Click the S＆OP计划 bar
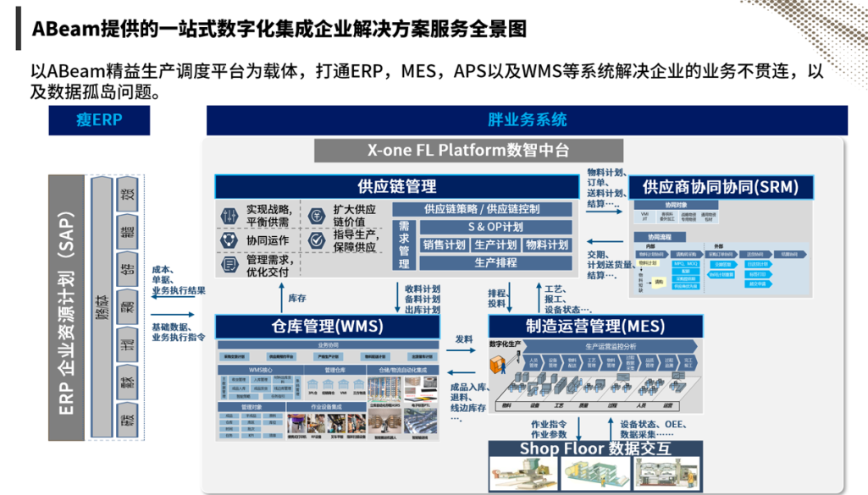Viewport: 868px width, 495px height. pyautogui.click(x=495, y=228)
